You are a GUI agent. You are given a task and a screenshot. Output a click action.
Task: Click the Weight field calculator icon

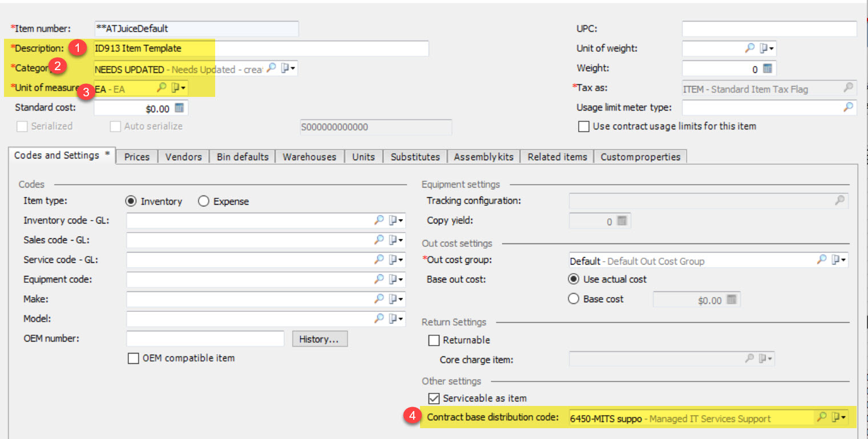[x=768, y=68]
